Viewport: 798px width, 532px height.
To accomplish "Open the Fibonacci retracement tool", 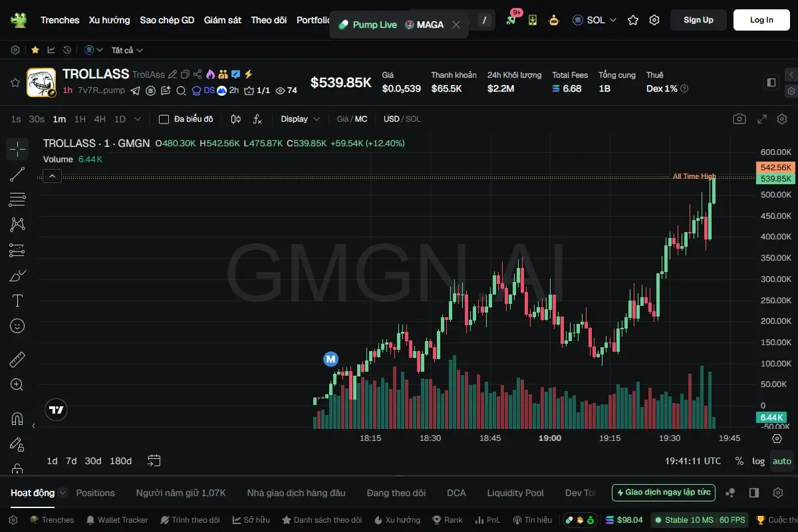I will click(x=17, y=199).
